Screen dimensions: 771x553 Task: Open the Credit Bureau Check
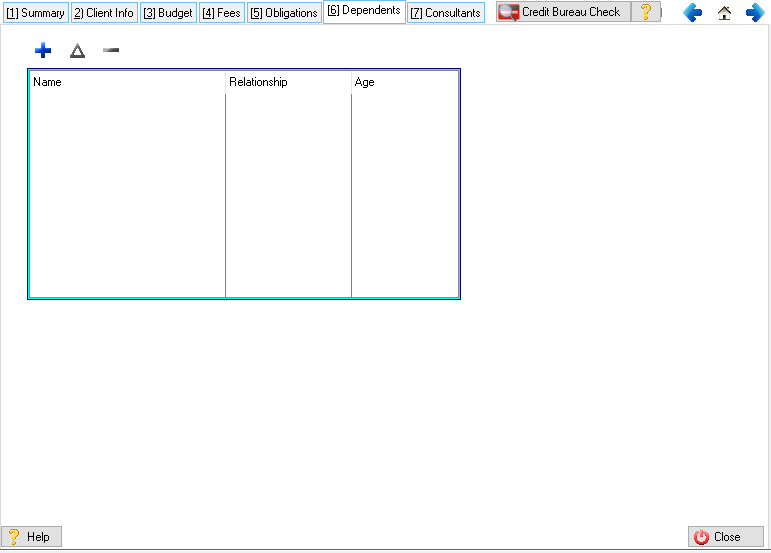pyautogui.click(x=563, y=12)
